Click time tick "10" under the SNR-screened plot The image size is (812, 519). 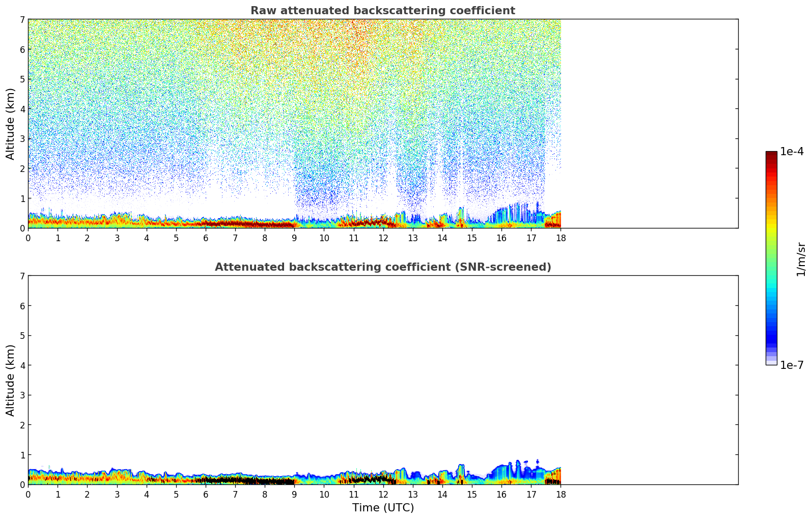tap(324, 494)
